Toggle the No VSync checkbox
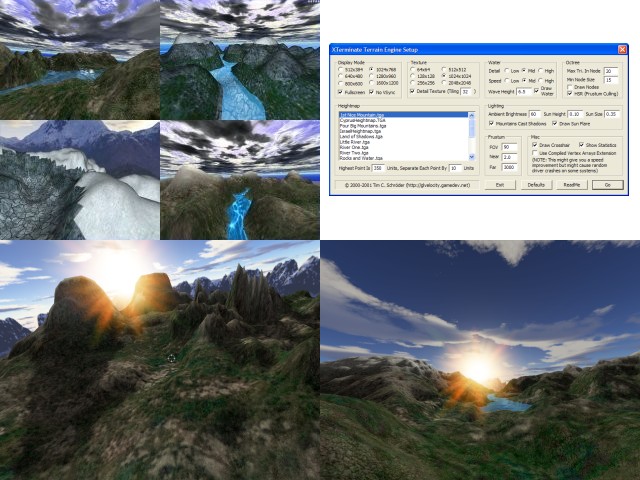The image size is (640, 480). [x=371, y=92]
